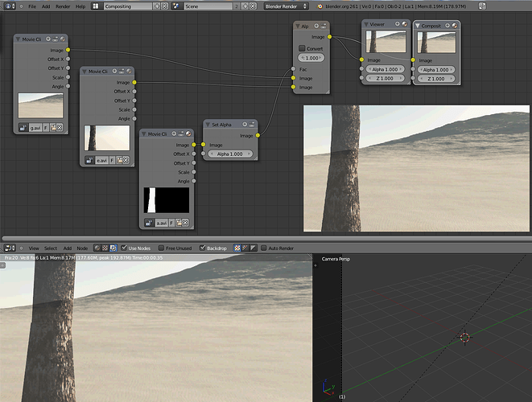The height and width of the screenshot is (402, 532).
Task: Open the View menu in node editor
Action: tap(34, 248)
